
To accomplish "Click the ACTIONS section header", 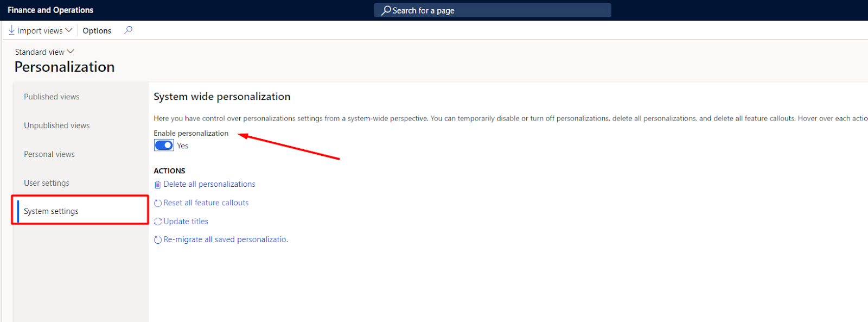I will tap(169, 171).
